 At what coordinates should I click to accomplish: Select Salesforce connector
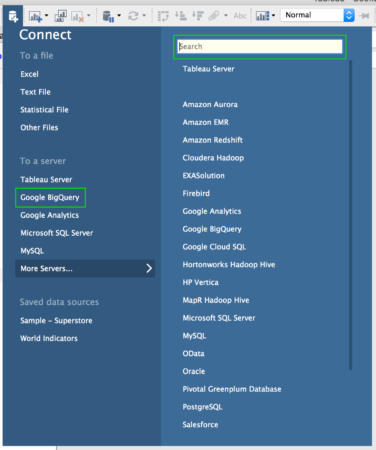(200, 425)
